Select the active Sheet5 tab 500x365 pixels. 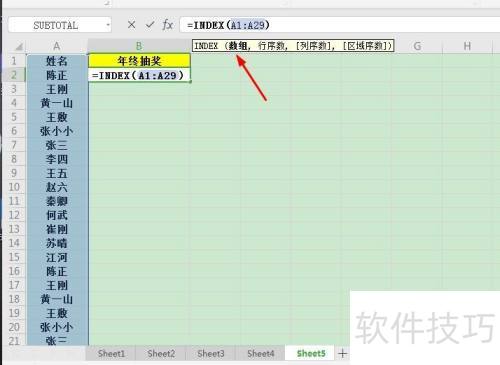(311, 354)
